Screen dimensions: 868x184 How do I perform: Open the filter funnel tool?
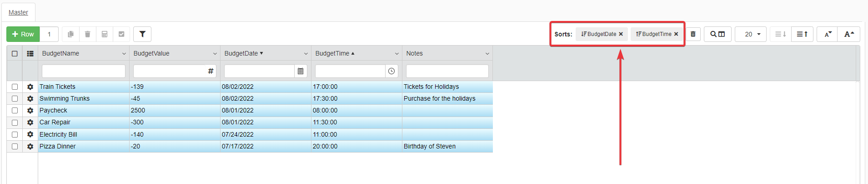point(142,34)
